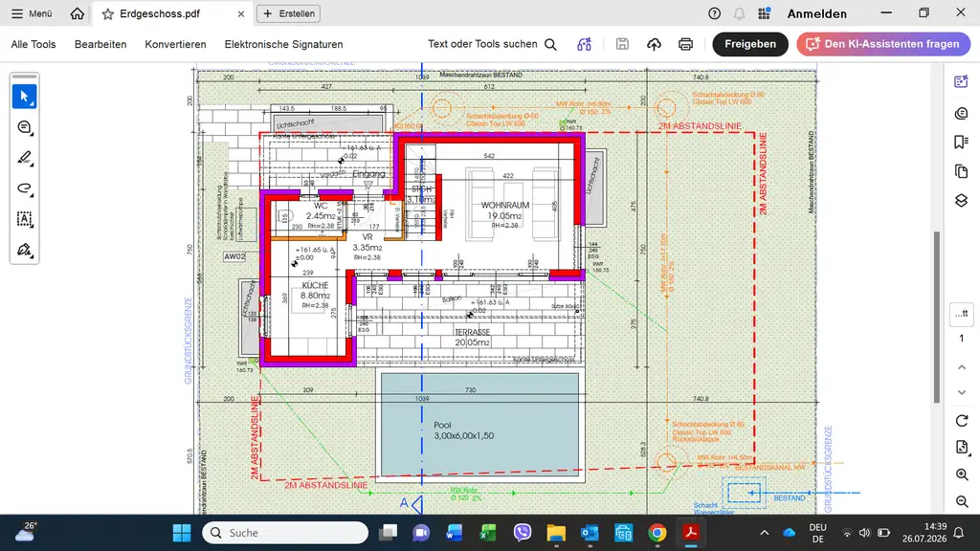
Task: Go to next page with down arrow
Action: coord(962,392)
